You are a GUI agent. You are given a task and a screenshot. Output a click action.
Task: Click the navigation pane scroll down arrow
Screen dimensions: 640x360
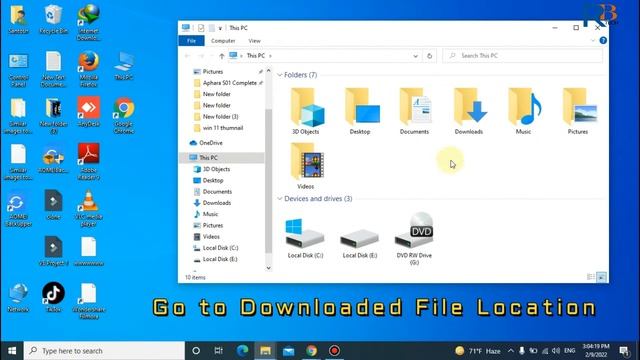coord(268,268)
